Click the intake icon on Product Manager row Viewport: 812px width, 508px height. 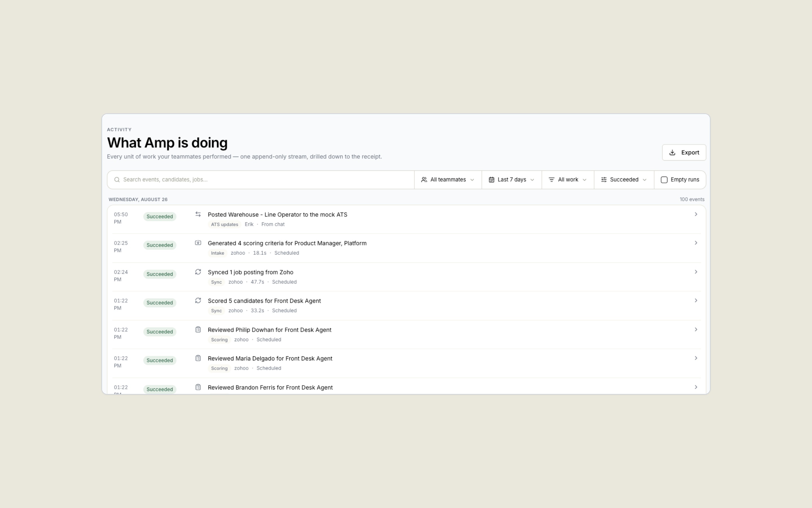tap(198, 243)
